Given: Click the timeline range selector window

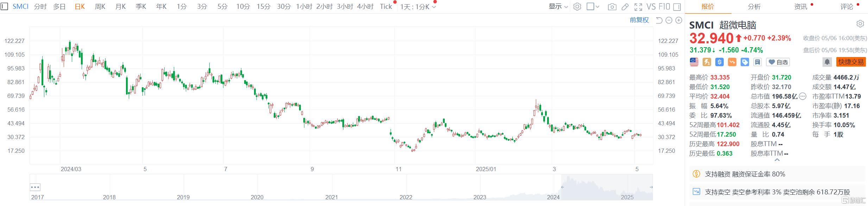Looking at the screenshot, I should 607,187.
